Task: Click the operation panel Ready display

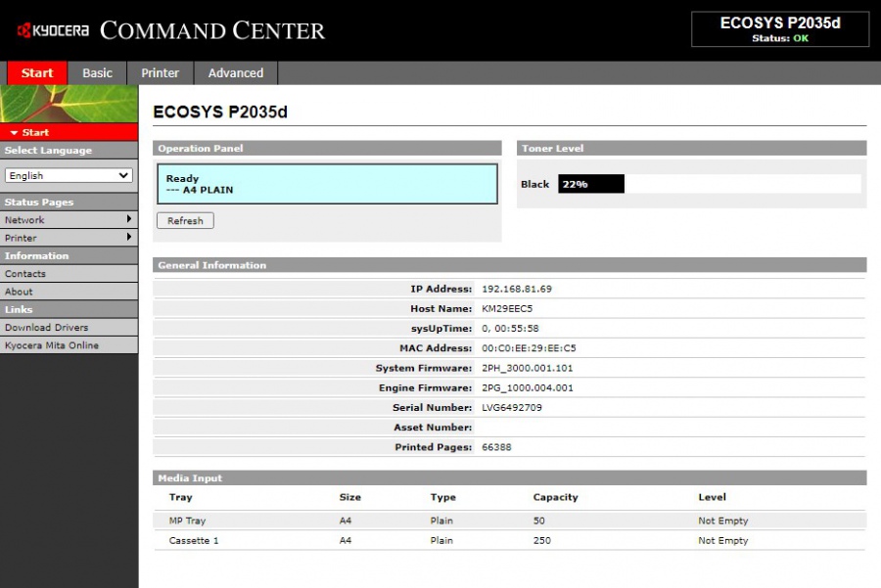Action: point(327,184)
